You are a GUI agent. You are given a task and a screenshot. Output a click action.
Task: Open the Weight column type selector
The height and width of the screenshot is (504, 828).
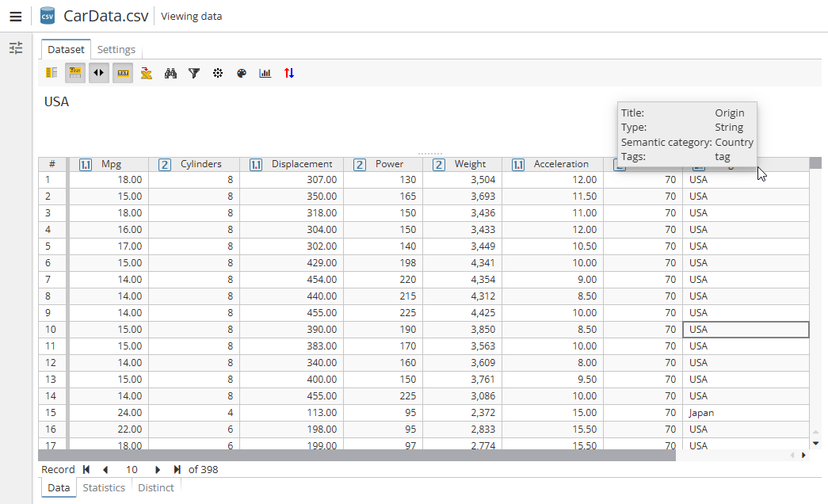pyautogui.click(x=438, y=163)
